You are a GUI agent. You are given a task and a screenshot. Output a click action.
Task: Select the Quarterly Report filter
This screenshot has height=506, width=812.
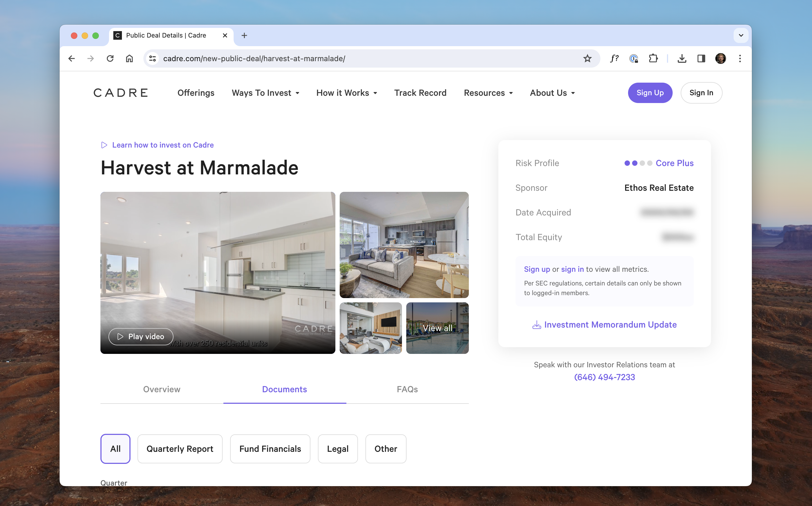pyautogui.click(x=180, y=449)
